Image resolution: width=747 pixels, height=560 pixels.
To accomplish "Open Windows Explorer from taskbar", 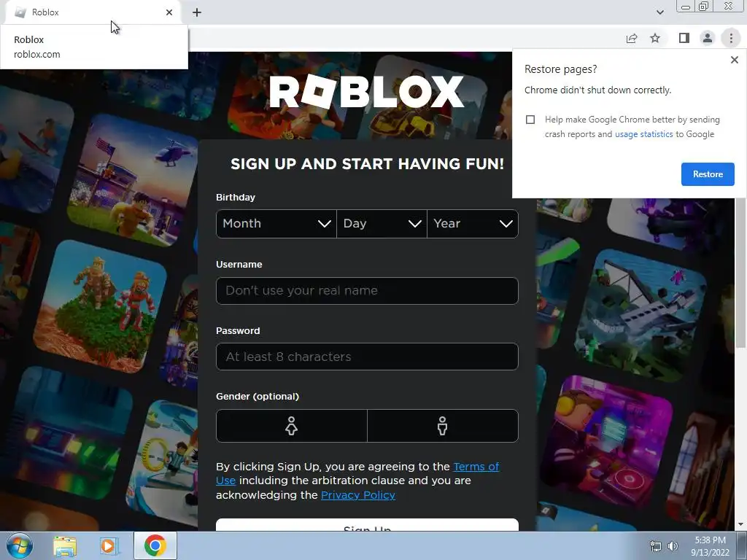I will pyautogui.click(x=65, y=545).
